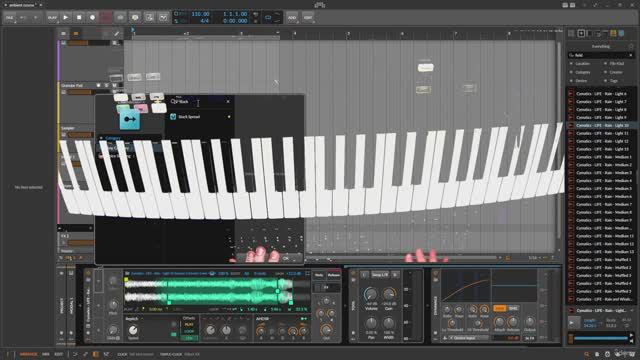Screen dimensions: 640x360
Task: Click the Tool device Width knob
Action: [x=389, y=324]
